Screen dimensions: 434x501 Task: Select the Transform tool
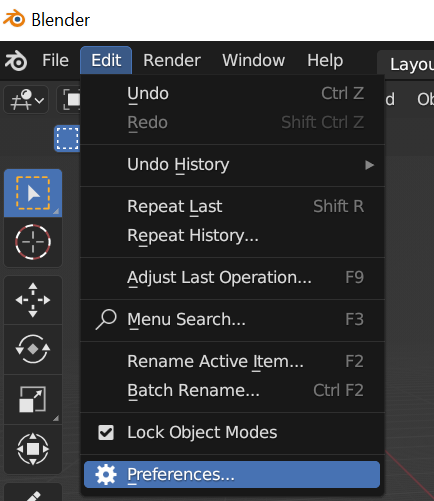click(x=33, y=449)
